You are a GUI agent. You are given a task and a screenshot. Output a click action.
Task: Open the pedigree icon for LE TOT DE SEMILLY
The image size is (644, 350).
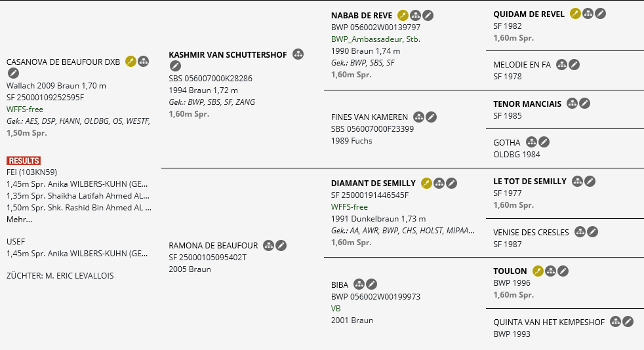point(578,182)
